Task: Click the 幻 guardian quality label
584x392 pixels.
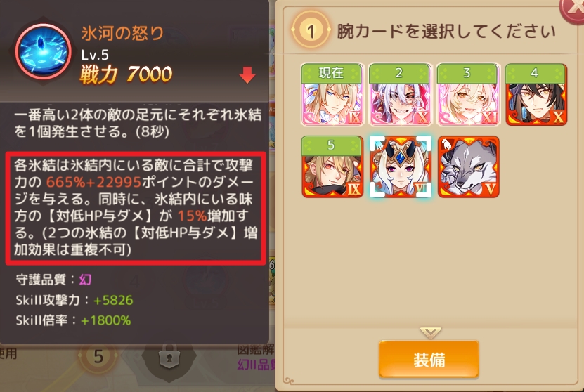Action: click(x=85, y=279)
